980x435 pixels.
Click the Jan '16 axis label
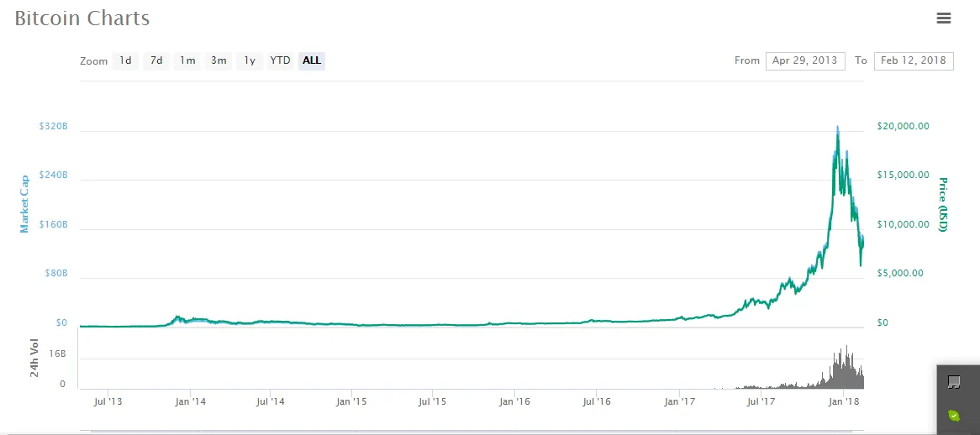click(514, 401)
